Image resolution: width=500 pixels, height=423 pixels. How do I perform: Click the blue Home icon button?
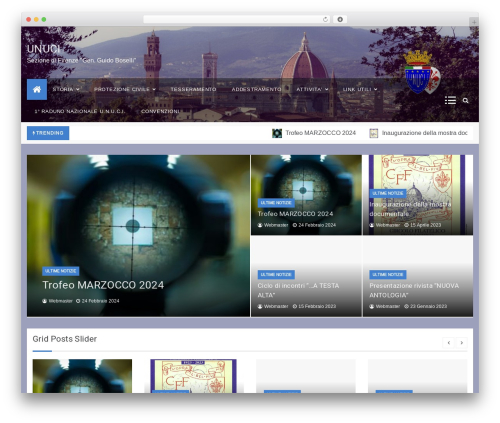37,89
